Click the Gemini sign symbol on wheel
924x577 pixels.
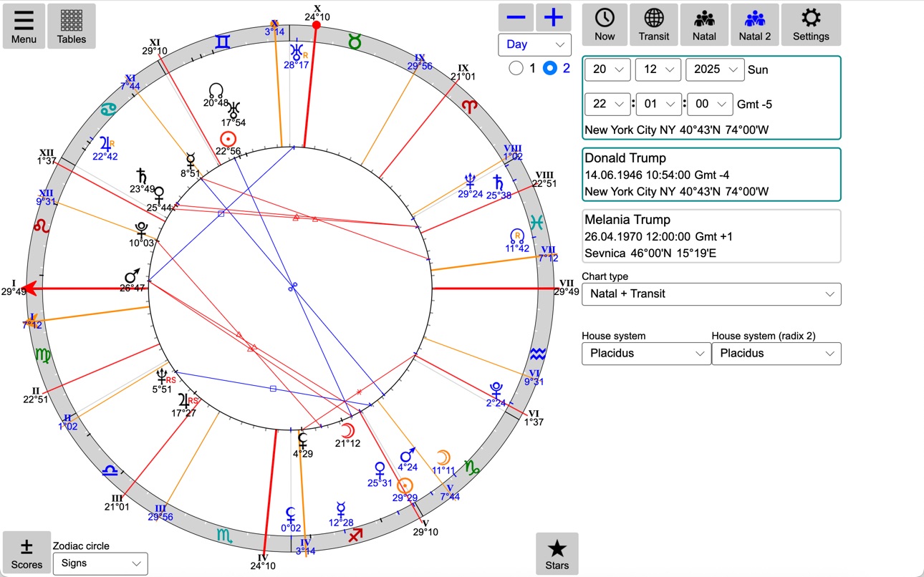tap(223, 43)
